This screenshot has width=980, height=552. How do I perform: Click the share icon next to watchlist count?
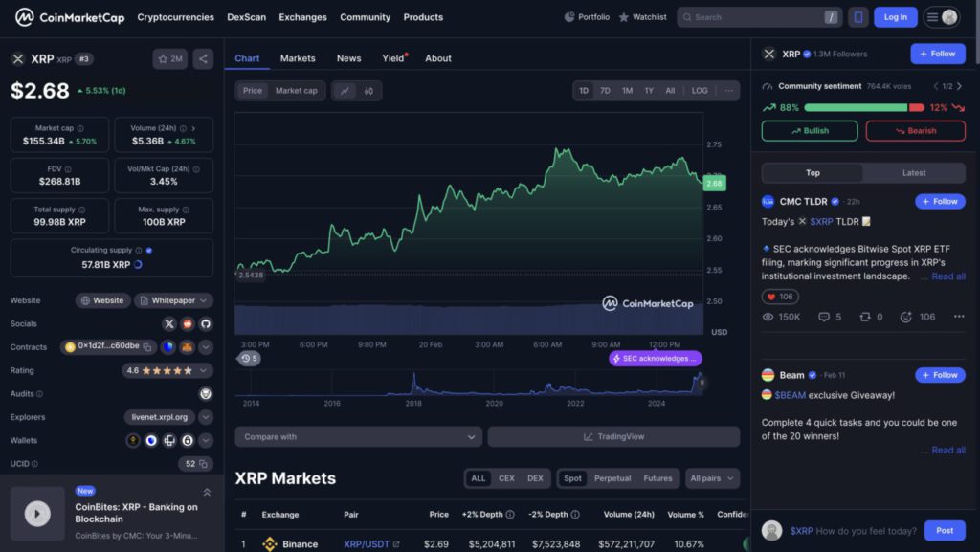click(202, 58)
